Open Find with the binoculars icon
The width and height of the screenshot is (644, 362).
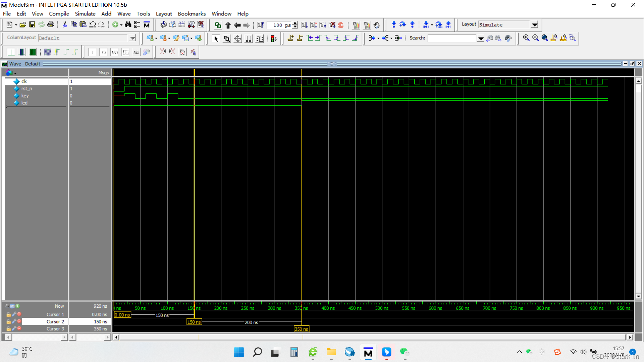(x=128, y=25)
